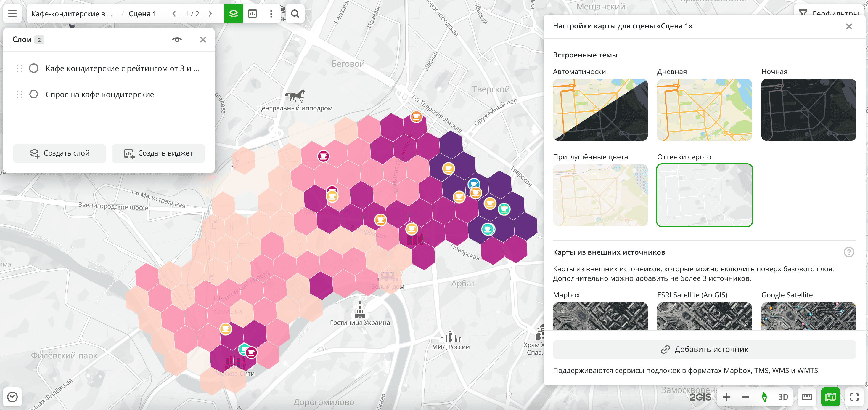Open the Сцена 1 scene selector
Image resolution: width=868 pixels, height=410 pixels.
pos(142,14)
